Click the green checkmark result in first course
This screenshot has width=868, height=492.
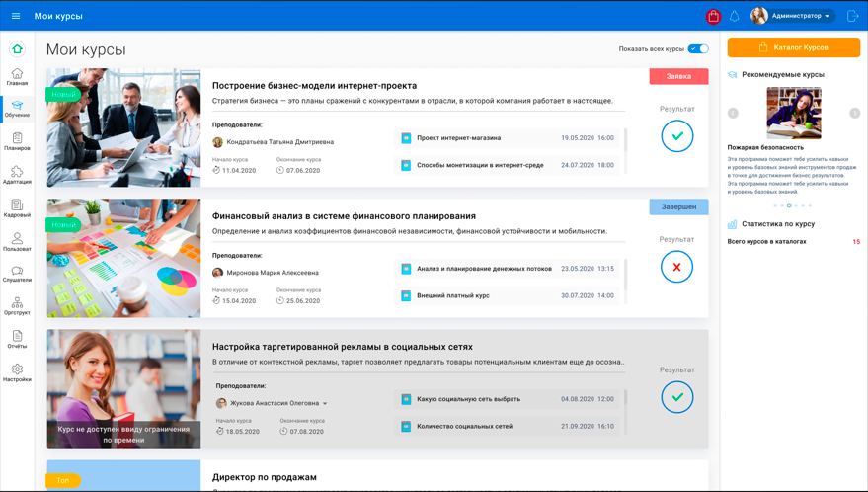(x=677, y=135)
